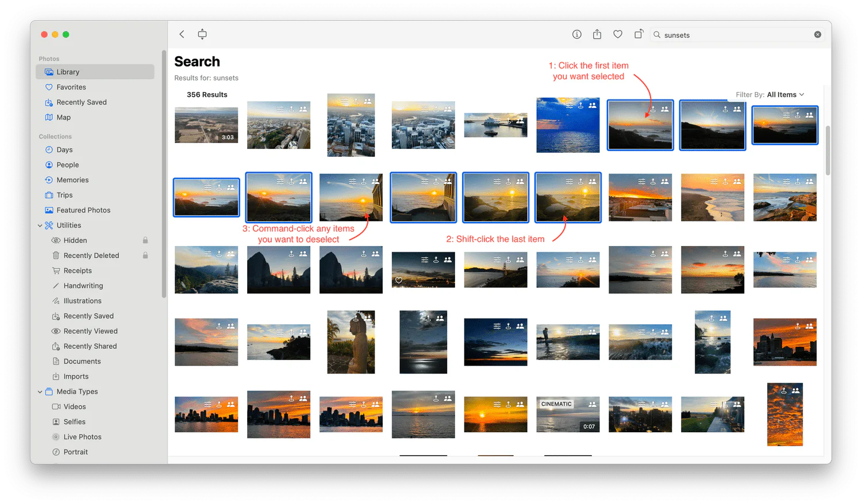
Task: Click the lock icon next to Recently Deleted
Action: point(145,255)
